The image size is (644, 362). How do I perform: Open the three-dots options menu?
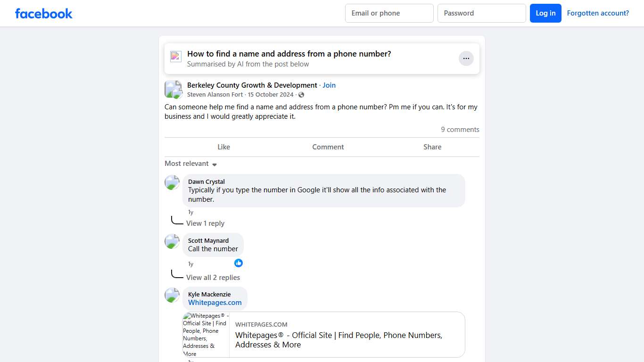click(x=466, y=58)
